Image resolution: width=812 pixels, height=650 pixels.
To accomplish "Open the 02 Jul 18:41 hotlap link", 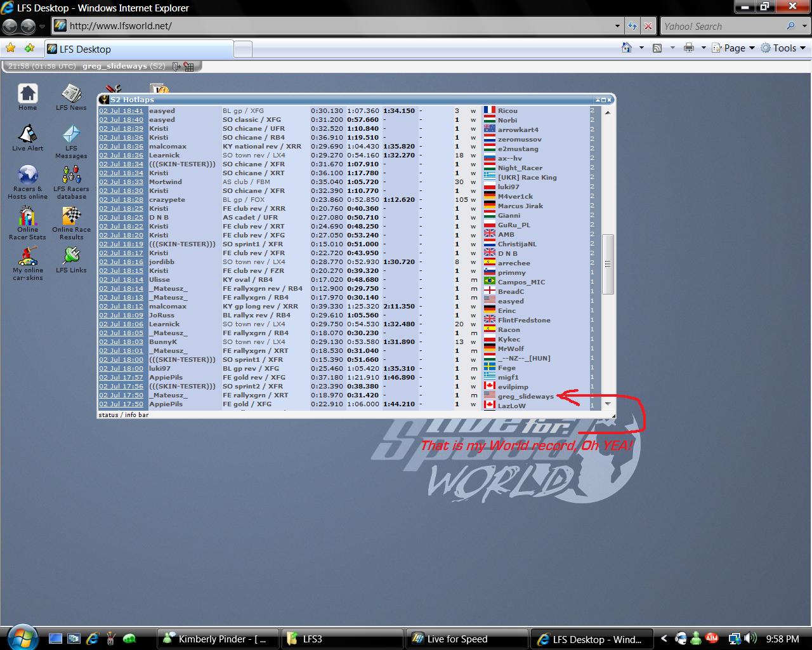I will [121, 110].
